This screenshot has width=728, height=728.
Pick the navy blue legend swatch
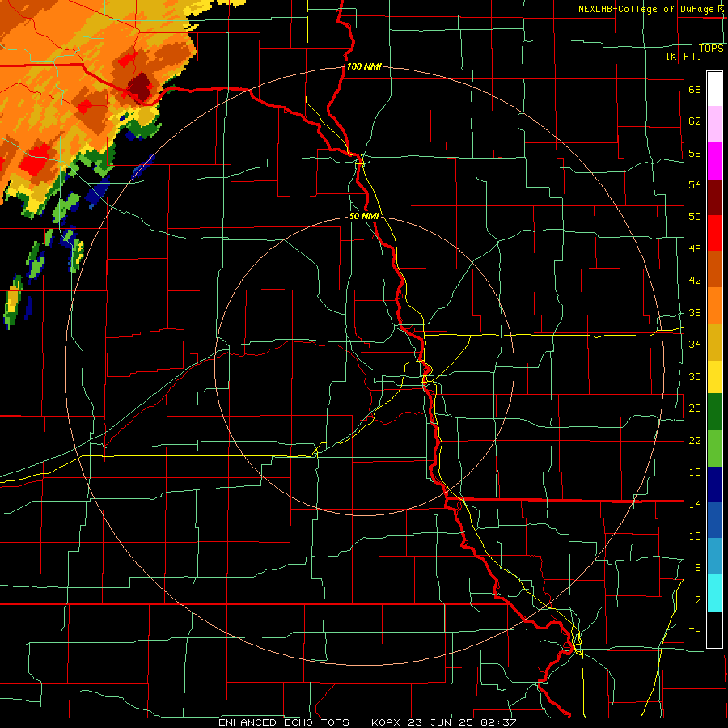714,485
